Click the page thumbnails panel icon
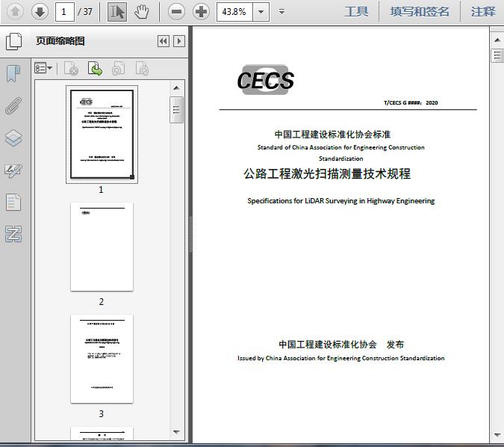Screen dimensions: 504x447 click(13, 41)
